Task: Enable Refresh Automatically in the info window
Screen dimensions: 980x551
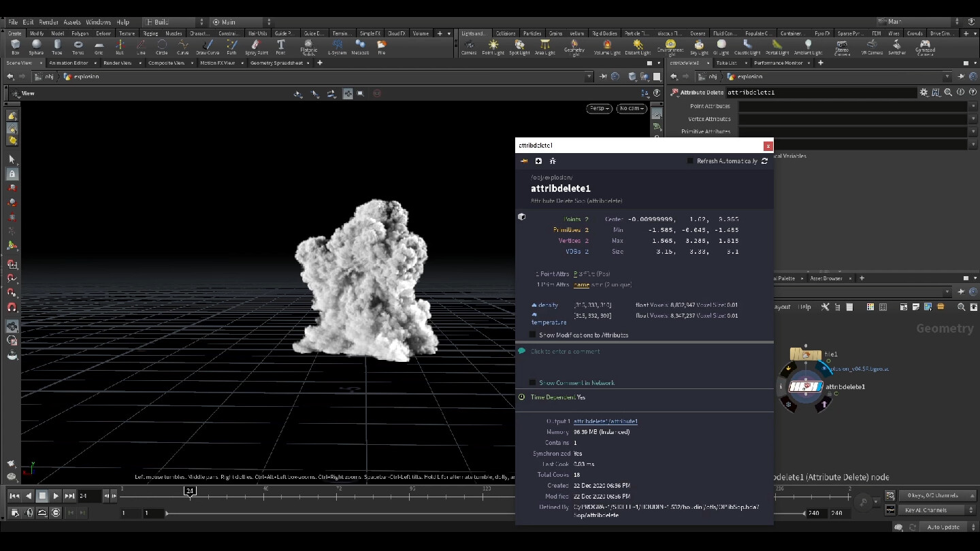Action: pos(689,161)
